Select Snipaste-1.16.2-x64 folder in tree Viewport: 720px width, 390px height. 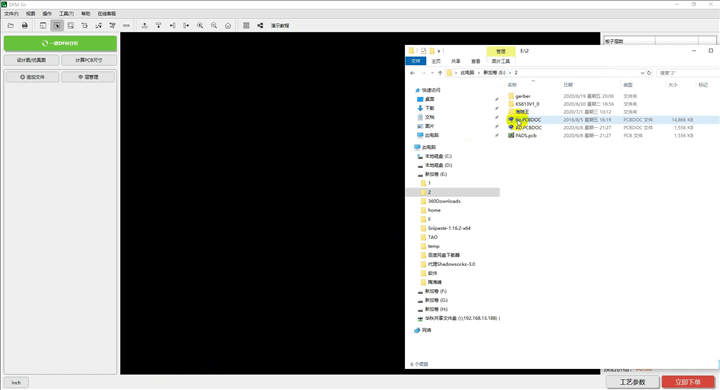[x=449, y=228]
